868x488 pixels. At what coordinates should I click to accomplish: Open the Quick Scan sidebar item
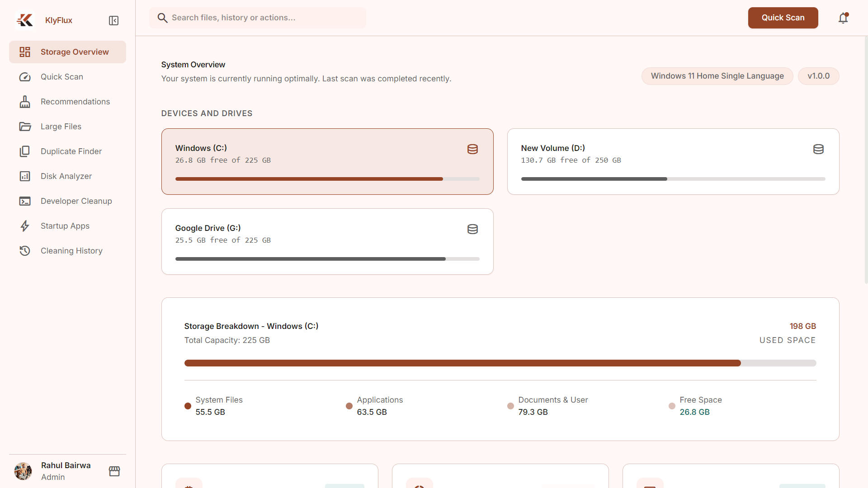coord(67,77)
